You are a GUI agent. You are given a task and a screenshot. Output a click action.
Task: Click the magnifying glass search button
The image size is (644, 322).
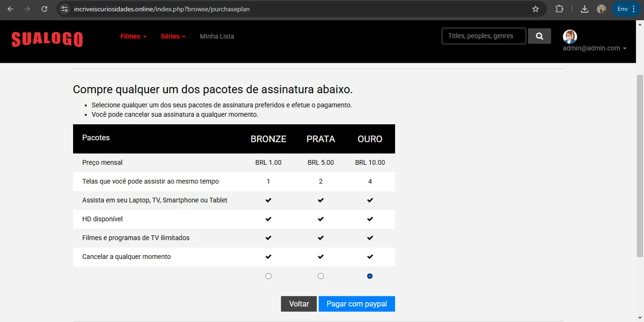pos(539,36)
